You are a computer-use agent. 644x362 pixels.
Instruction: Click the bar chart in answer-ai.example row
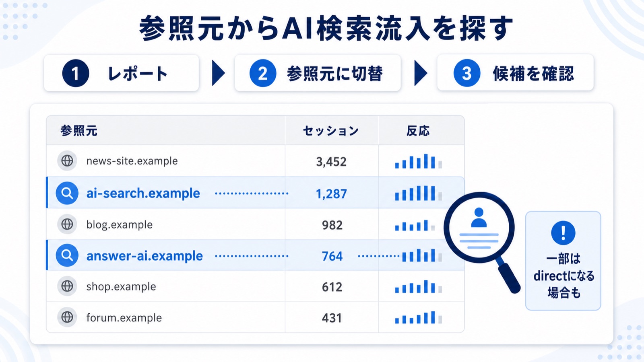click(422, 255)
